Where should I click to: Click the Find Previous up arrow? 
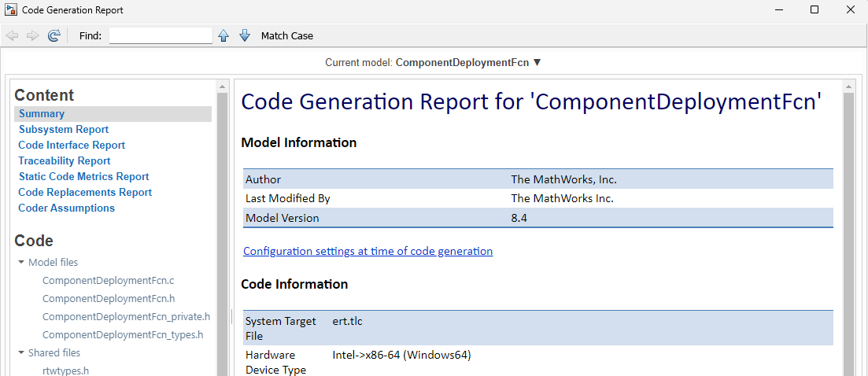(x=223, y=35)
